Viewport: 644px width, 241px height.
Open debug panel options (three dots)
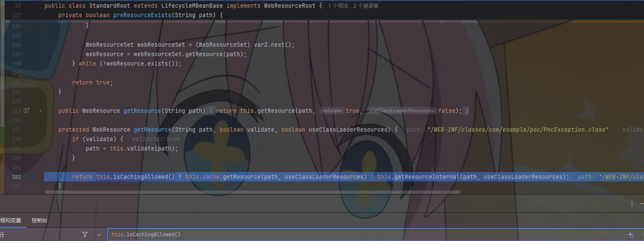tap(632, 204)
